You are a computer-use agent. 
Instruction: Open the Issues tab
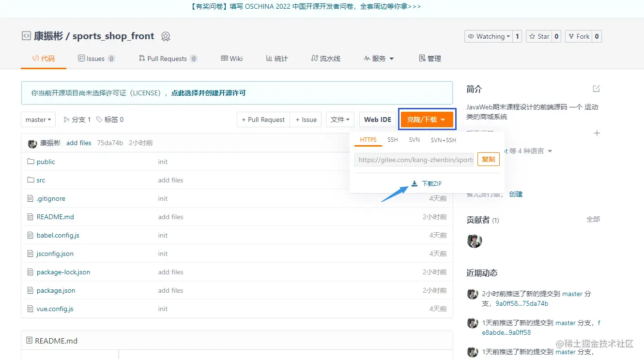coord(96,59)
